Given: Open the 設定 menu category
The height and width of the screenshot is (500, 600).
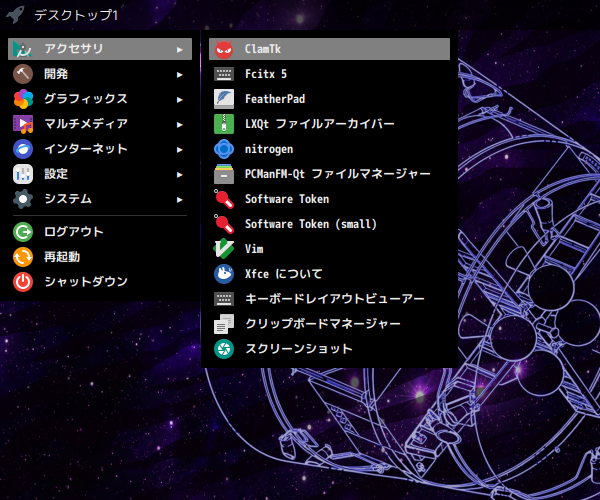Looking at the screenshot, I should pos(100,174).
